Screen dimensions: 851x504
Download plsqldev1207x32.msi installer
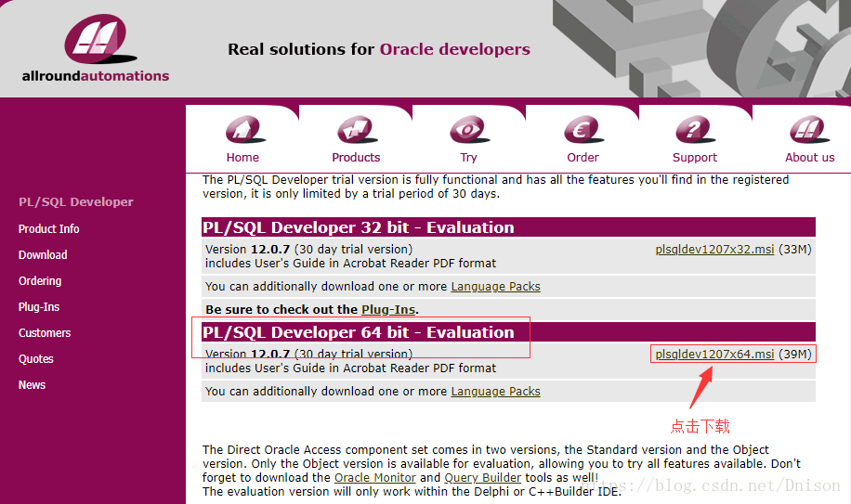(714, 250)
